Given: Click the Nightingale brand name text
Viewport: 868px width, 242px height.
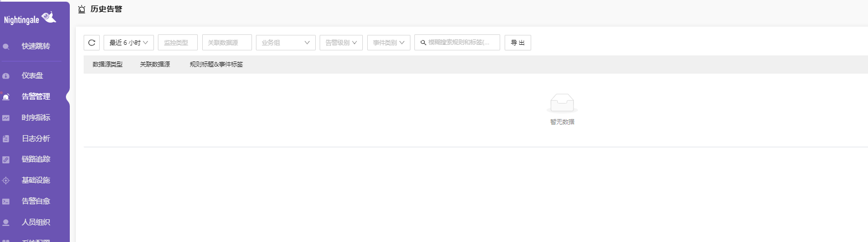Looking at the screenshot, I should [x=22, y=19].
